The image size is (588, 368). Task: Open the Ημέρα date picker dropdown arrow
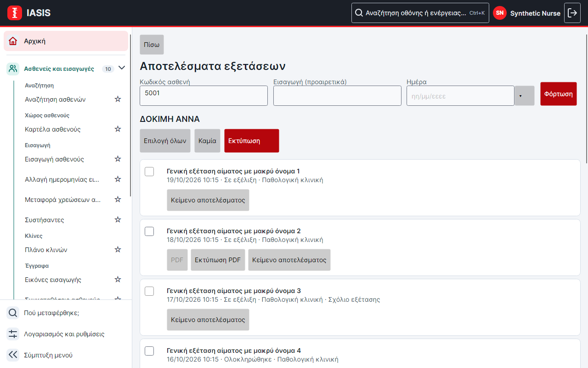(x=525, y=96)
